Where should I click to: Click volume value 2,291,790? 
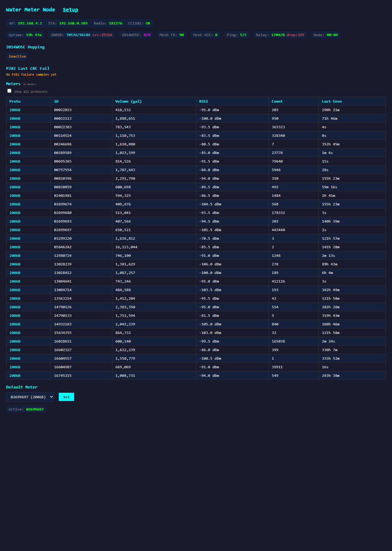(x=125, y=178)
